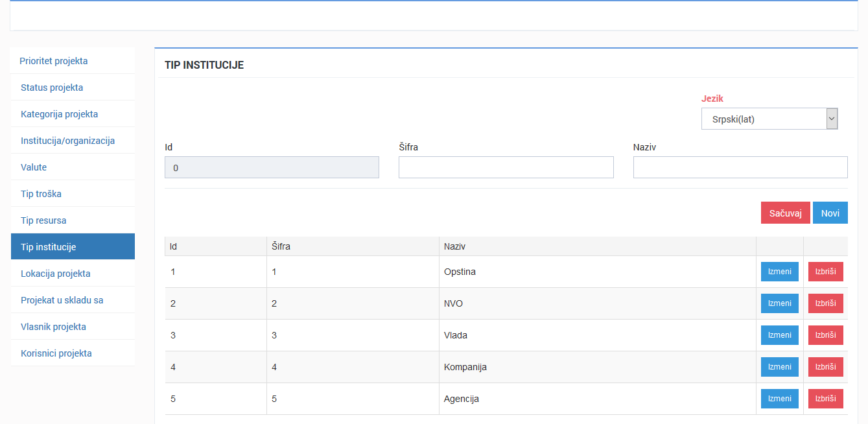Open Tip troška menu item

[x=41, y=194]
